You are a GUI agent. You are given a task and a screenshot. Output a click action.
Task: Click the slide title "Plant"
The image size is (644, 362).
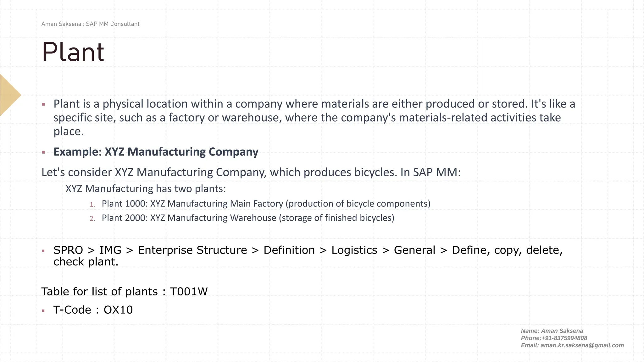(x=73, y=52)
